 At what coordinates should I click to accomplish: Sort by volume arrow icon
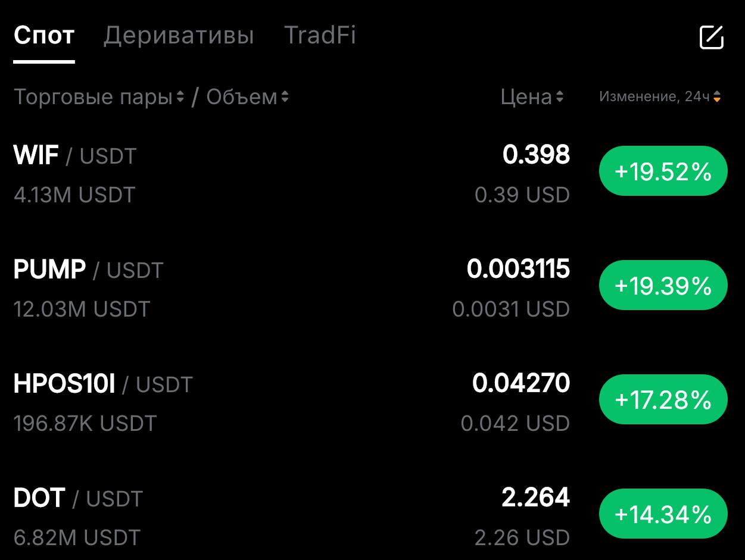(285, 96)
